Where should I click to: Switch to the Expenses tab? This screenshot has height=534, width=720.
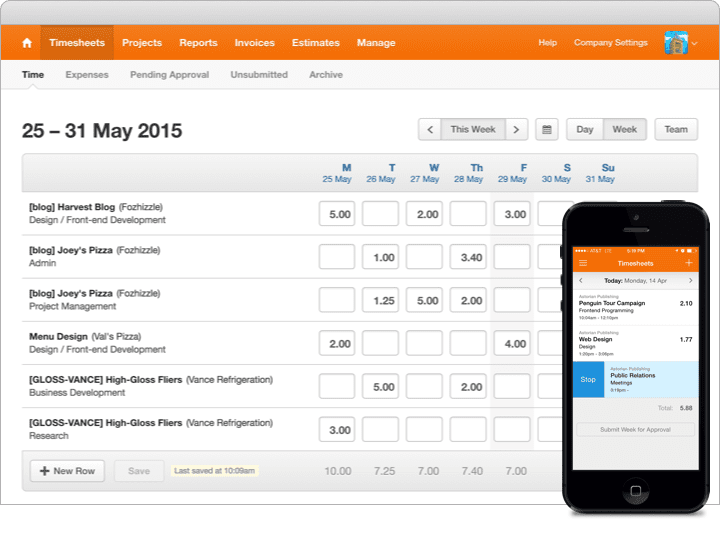pyautogui.click(x=87, y=74)
